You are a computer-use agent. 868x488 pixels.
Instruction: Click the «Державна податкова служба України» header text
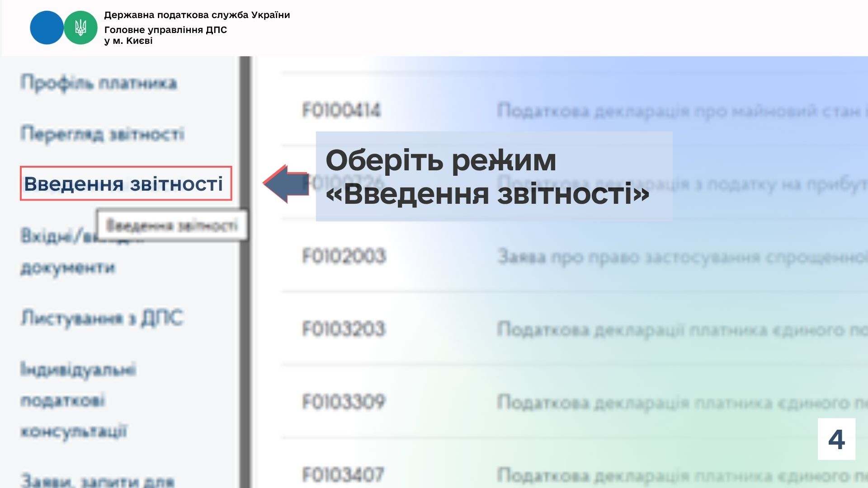(x=197, y=14)
